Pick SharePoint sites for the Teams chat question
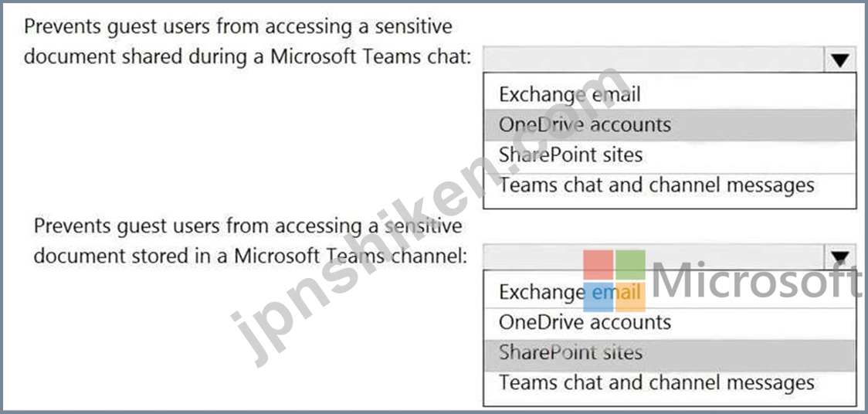The height and width of the screenshot is (414, 868). pyautogui.click(x=670, y=154)
